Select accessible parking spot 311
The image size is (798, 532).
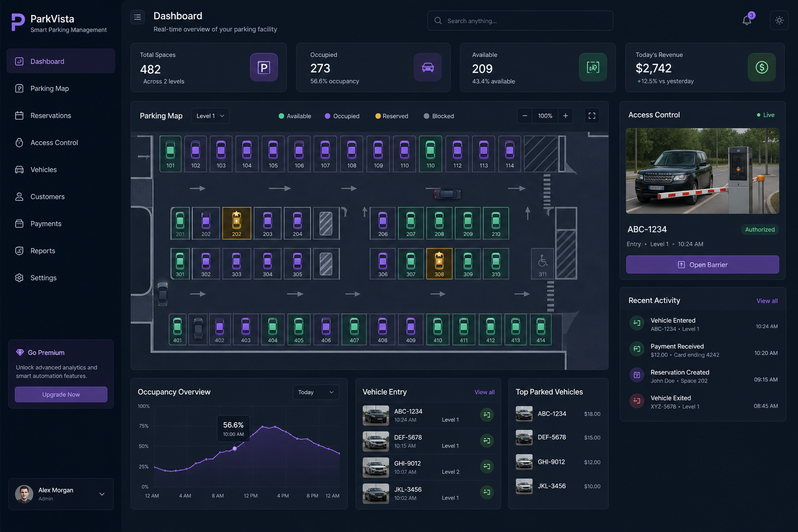(542, 264)
